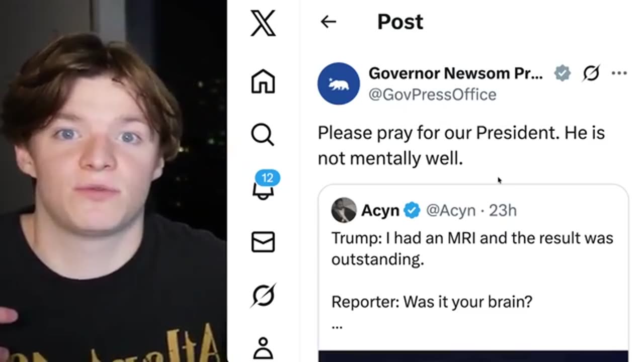Open Profile person icon in sidebar
Screen dimensions: 644x362
[263, 348]
